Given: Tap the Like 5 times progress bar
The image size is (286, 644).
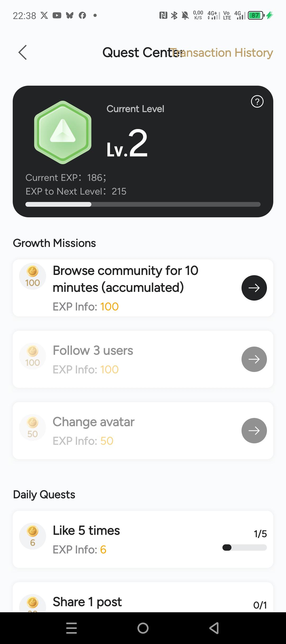Looking at the screenshot, I should (244, 547).
